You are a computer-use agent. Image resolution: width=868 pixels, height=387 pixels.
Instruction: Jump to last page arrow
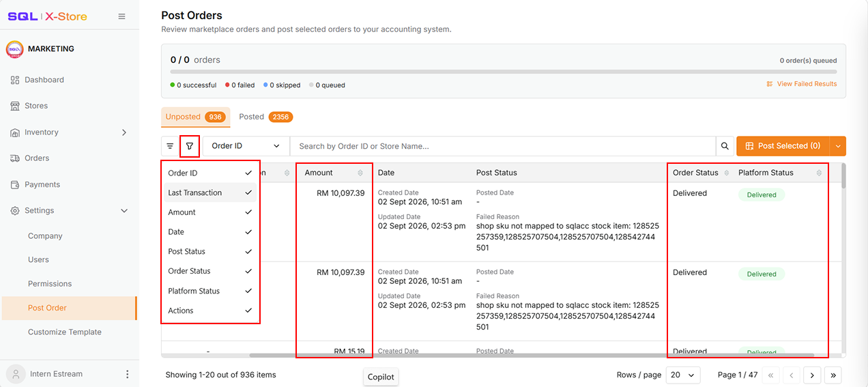click(x=833, y=375)
